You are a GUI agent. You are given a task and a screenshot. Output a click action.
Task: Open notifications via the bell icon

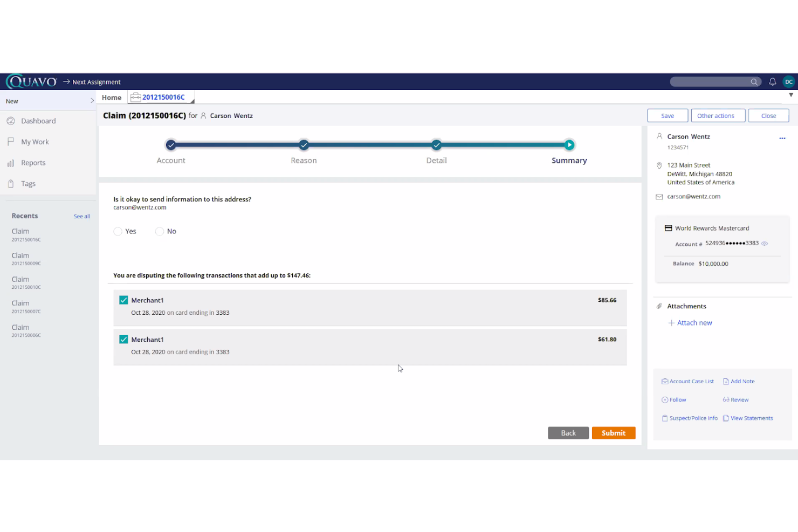click(x=772, y=81)
